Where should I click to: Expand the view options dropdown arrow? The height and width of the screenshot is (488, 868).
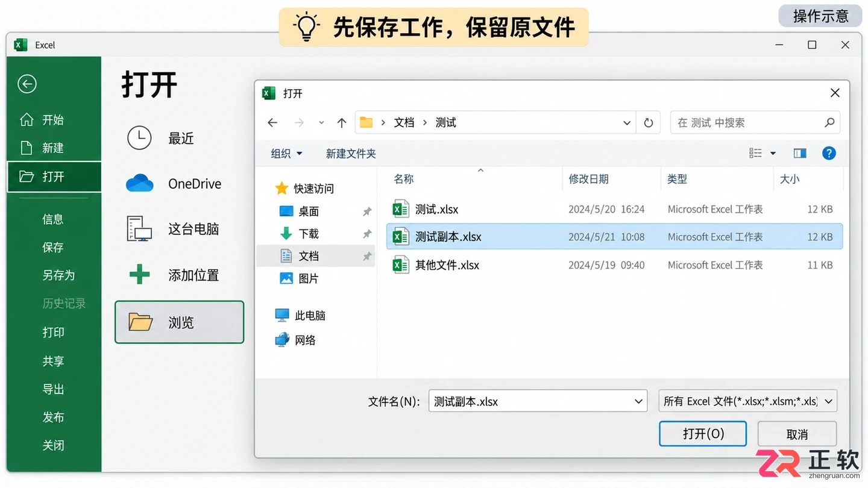click(x=773, y=153)
